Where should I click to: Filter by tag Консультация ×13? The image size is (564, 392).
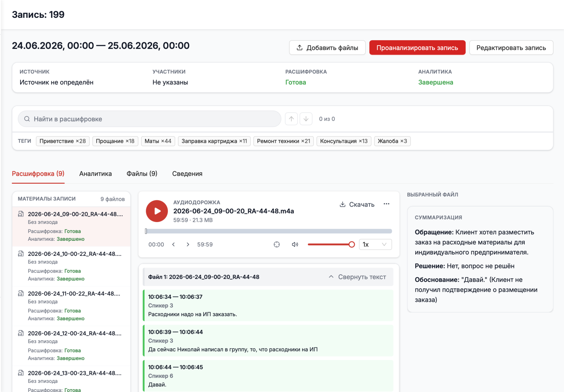click(x=344, y=141)
